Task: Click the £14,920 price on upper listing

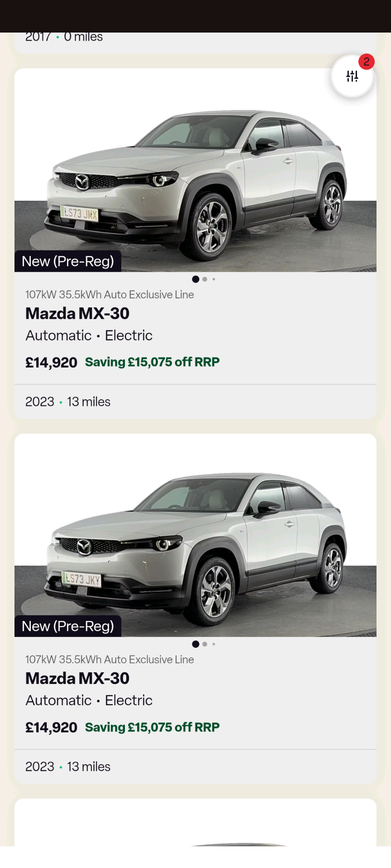Action: pos(51,363)
